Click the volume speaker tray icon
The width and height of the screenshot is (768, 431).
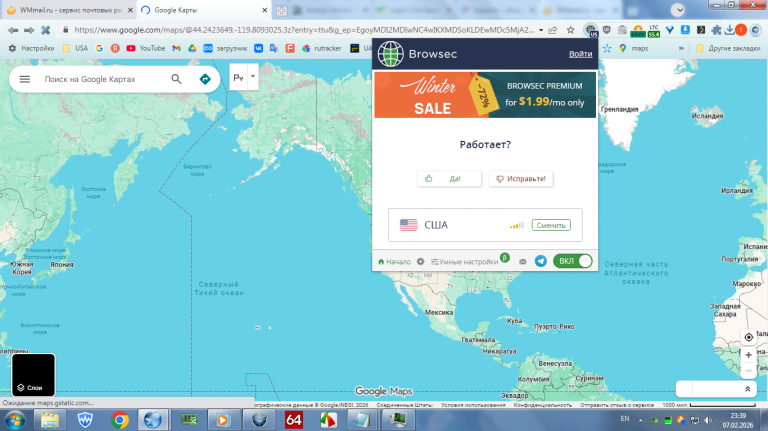pos(708,420)
